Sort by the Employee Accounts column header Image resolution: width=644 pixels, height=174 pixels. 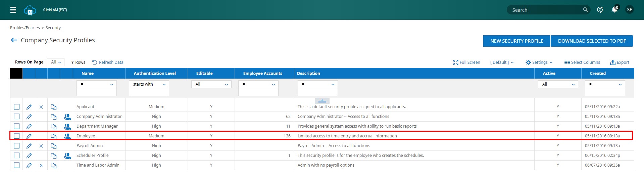[x=262, y=73]
